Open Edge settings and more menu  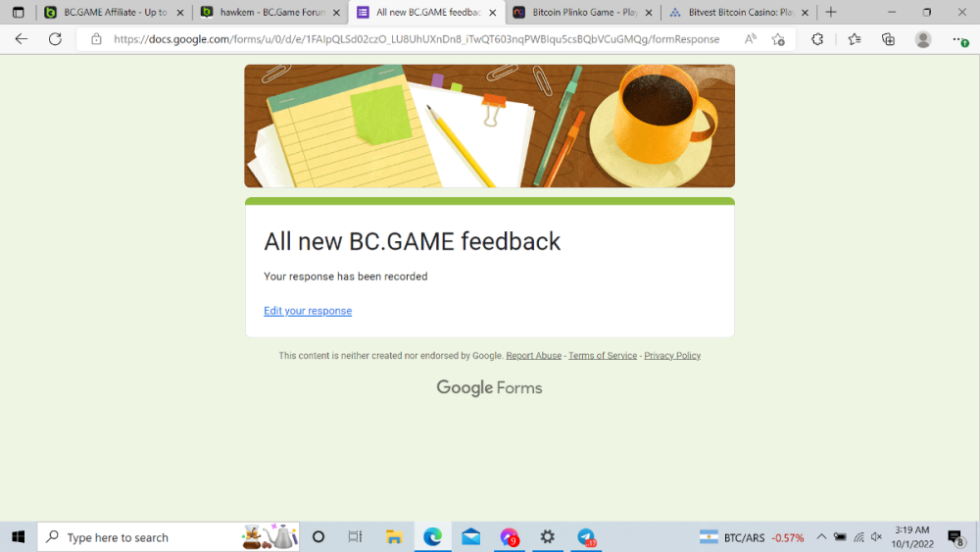959,39
